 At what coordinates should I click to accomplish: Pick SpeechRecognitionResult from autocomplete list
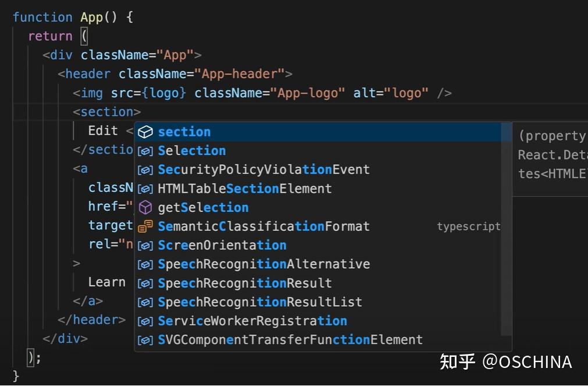pyautogui.click(x=245, y=284)
